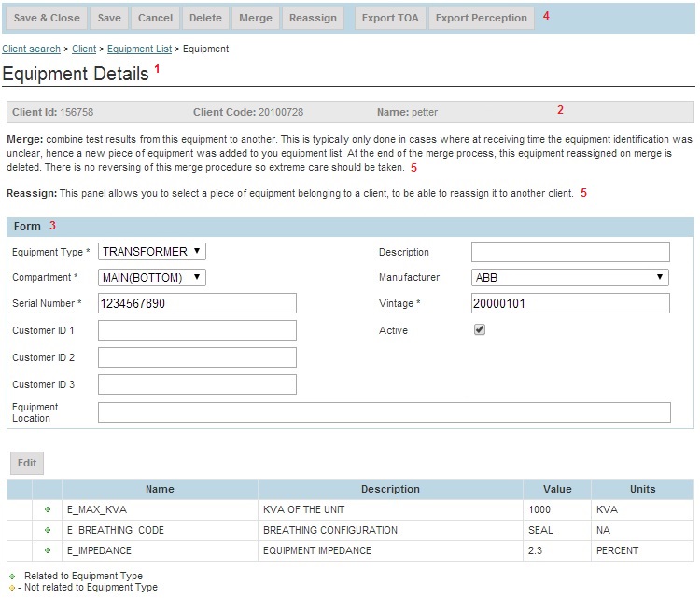Click the Client Id 156758 text
The height and width of the screenshot is (598, 700).
[52, 112]
